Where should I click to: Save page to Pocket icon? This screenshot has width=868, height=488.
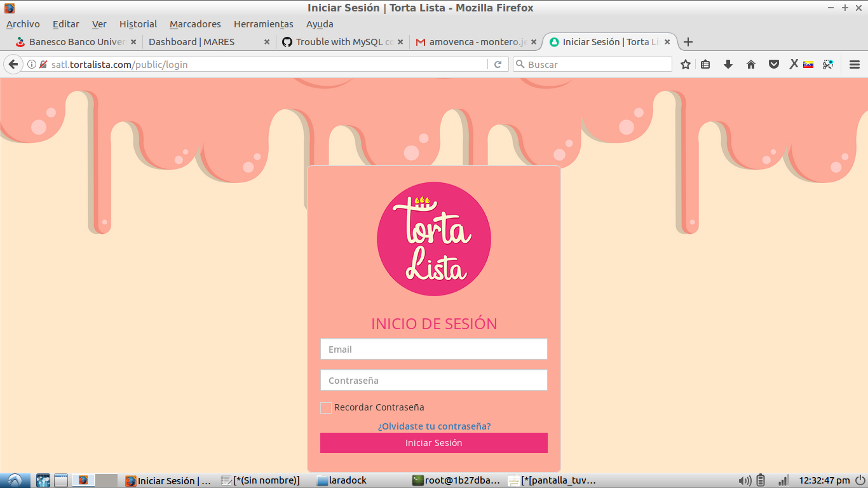[774, 64]
